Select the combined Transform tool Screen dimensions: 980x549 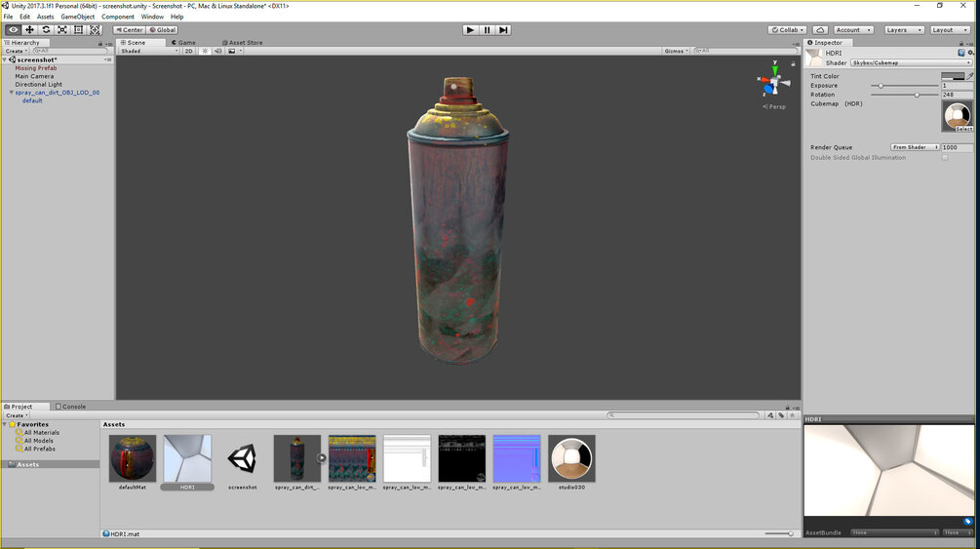tap(95, 30)
